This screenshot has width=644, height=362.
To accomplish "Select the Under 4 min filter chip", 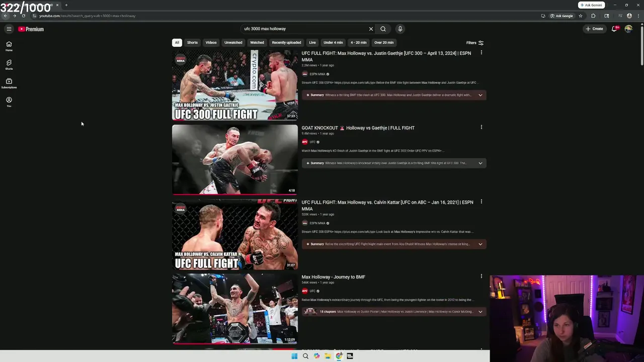I will 333,43.
